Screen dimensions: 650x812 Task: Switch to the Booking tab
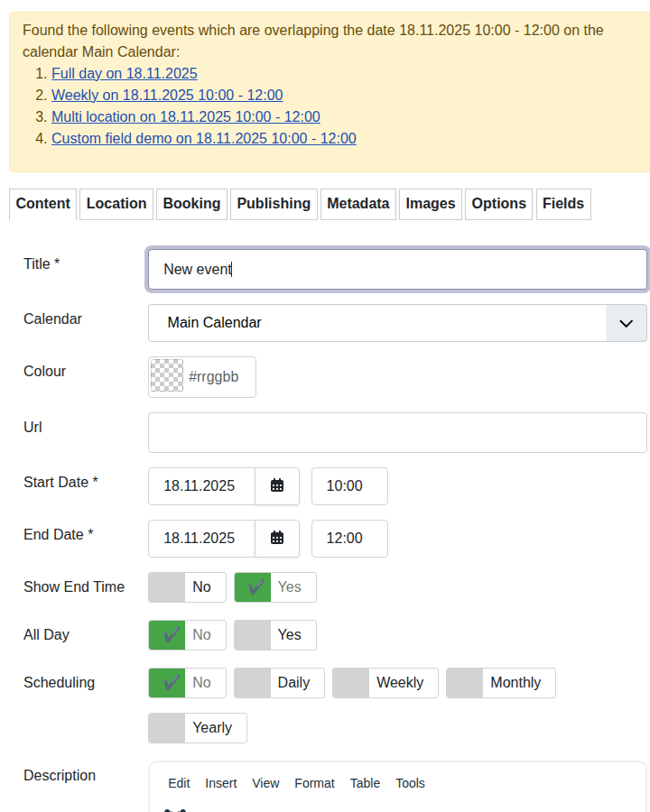[191, 204]
